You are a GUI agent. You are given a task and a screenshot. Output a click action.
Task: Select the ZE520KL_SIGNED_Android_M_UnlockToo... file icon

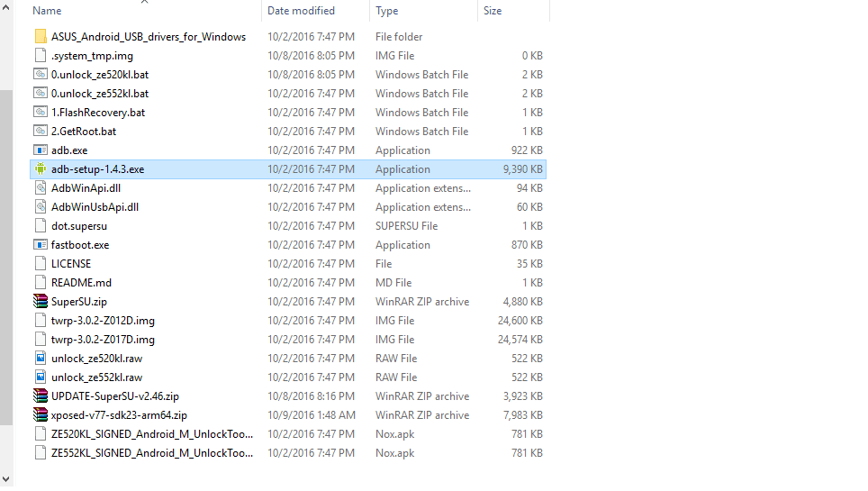click(41, 433)
